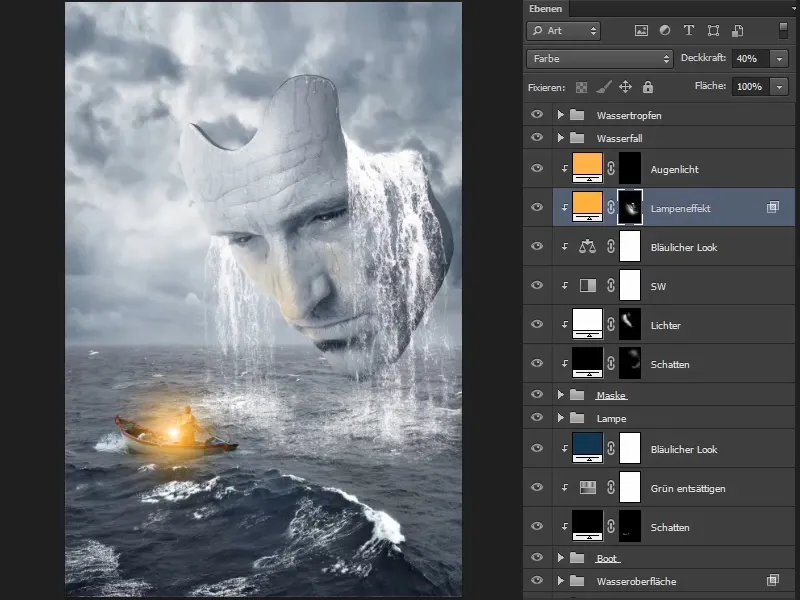Viewport: 800px width, 600px height.
Task: Expand the Wasserfall group
Action: click(560, 138)
